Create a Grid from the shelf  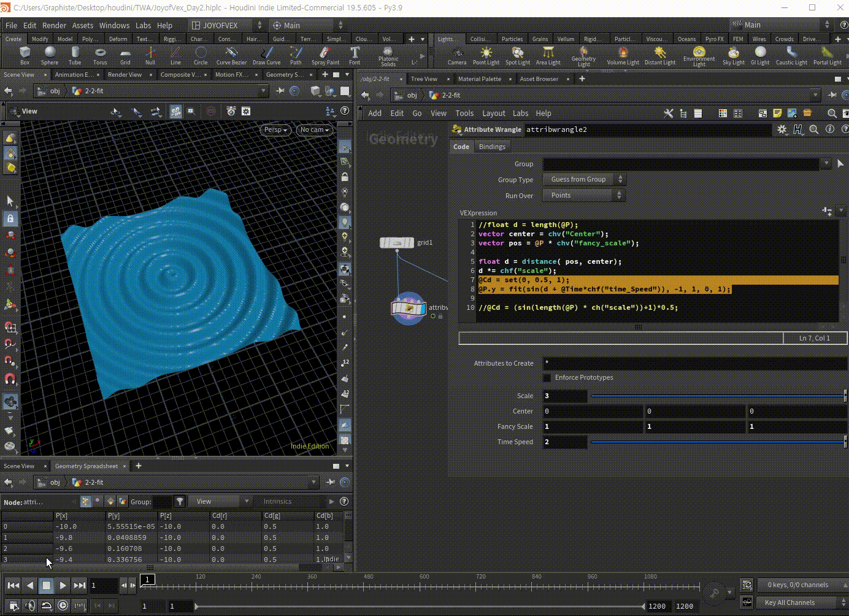point(125,55)
